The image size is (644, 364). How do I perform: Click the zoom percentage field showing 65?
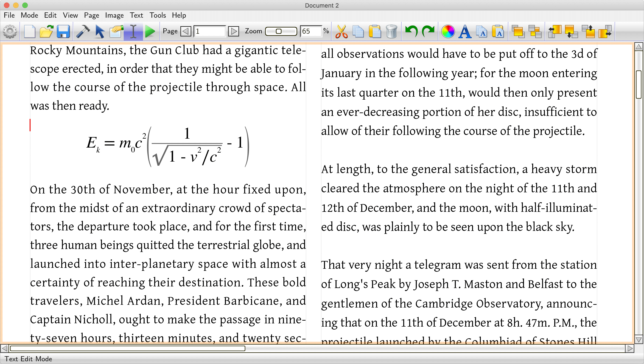click(x=311, y=31)
